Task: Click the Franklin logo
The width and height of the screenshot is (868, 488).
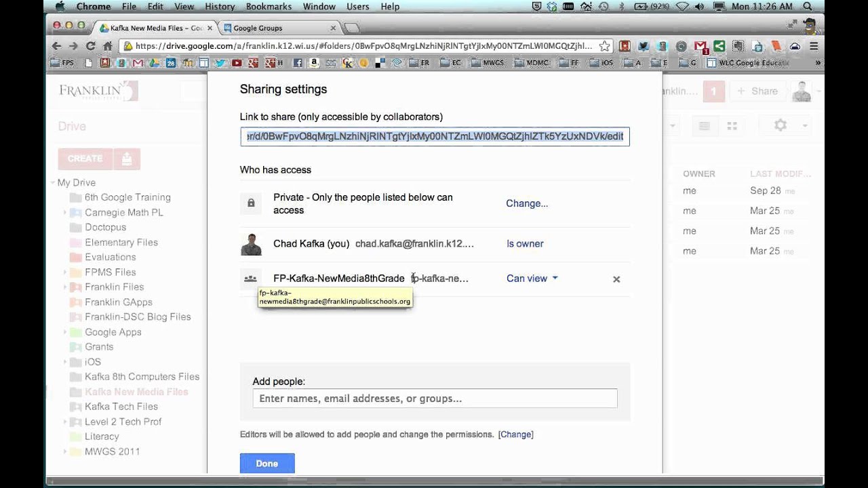Action: coord(98,91)
